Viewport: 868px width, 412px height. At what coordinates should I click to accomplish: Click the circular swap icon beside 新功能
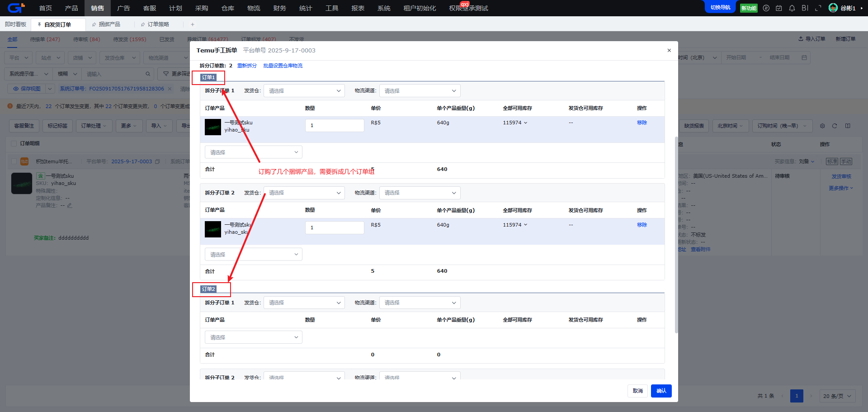pos(766,8)
